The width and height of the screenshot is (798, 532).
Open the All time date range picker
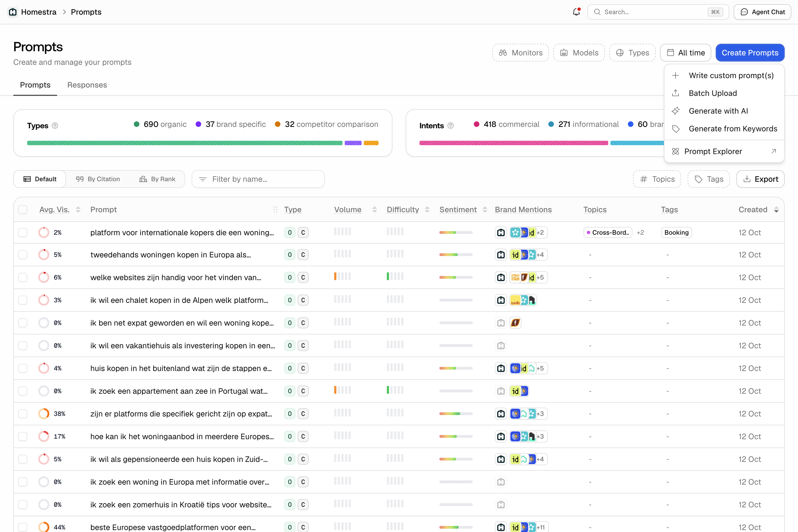[x=685, y=53]
